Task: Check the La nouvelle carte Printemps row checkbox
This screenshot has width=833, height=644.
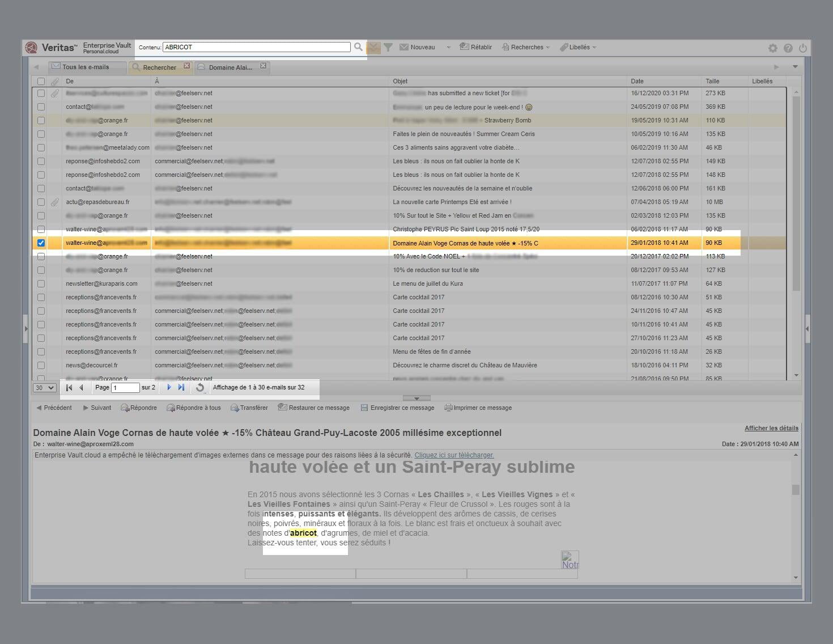Action: (x=41, y=202)
